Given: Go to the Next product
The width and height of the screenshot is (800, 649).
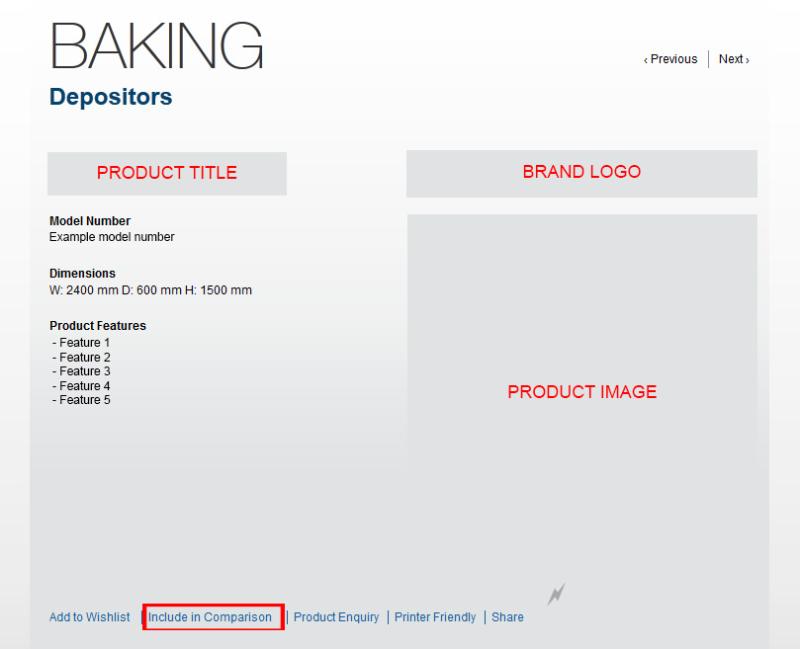Looking at the screenshot, I should (x=733, y=59).
